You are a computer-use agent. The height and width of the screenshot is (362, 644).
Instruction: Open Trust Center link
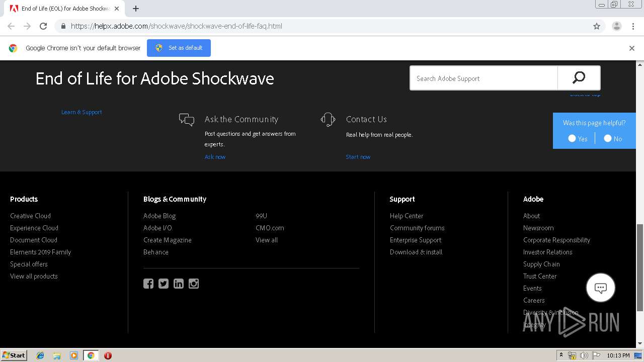point(540,276)
